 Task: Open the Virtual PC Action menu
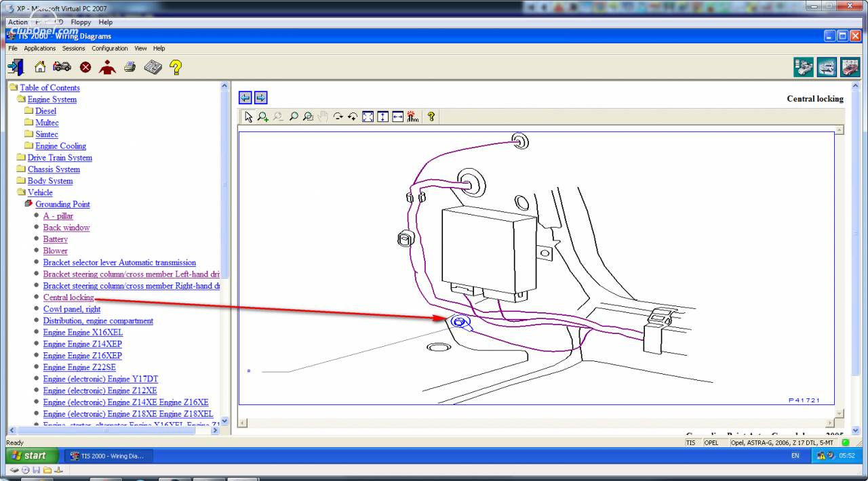point(18,22)
